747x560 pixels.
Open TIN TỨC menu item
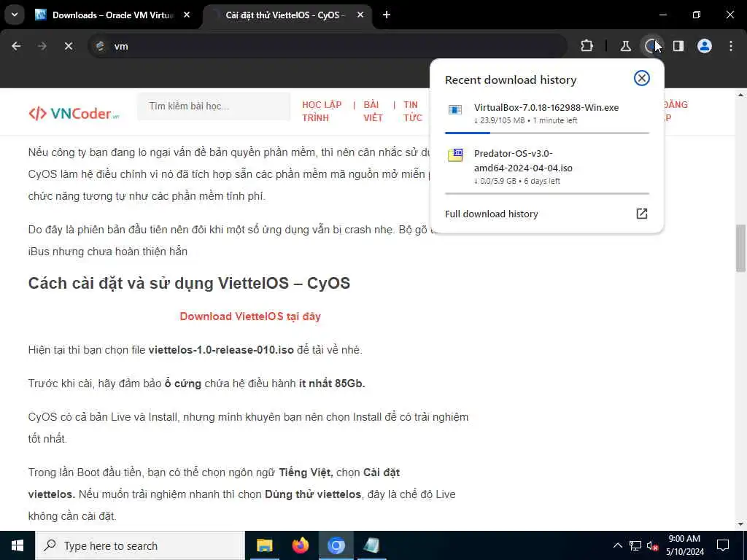(x=413, y=111)
